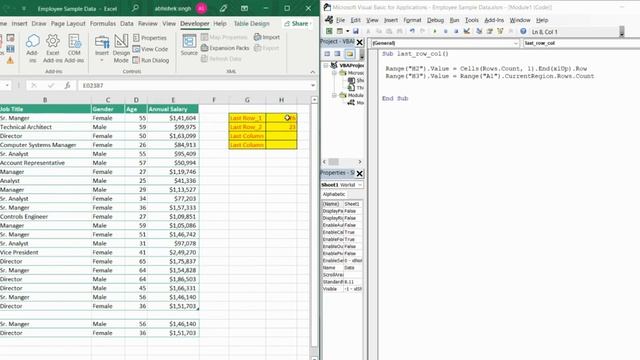The width and height of the screenshot is (640, 360).
Task: Save the project using VBA toolbar disk icon
Action: 356,31
